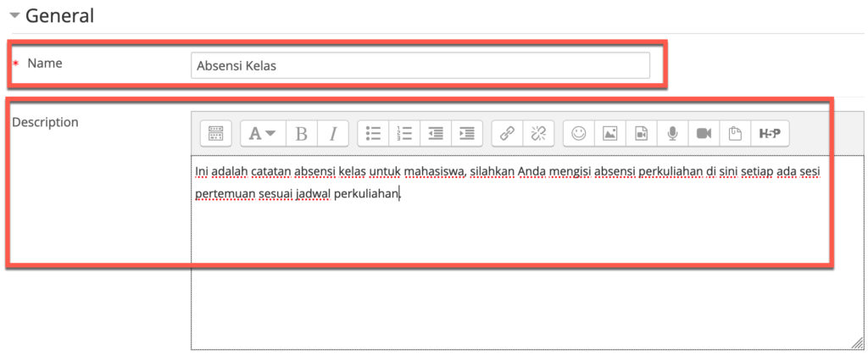Screen dimensions: 868x356
Task: Toggle bold formatting
Action: [301, 133]
